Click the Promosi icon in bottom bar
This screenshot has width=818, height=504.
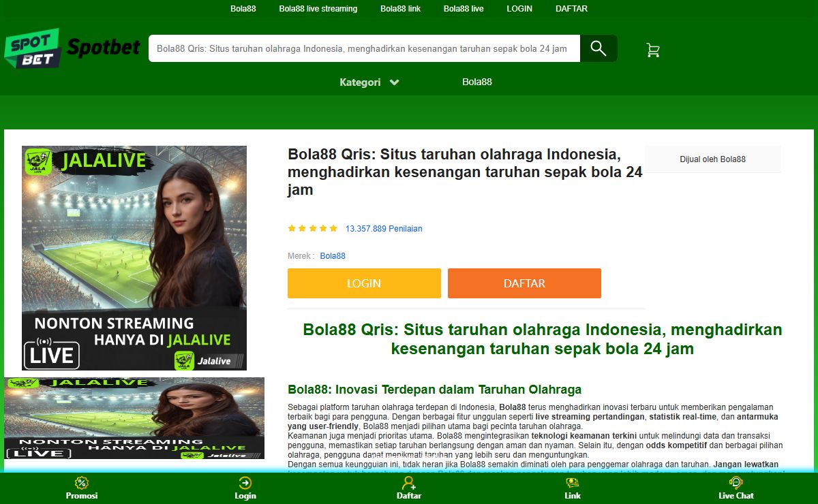click(x=82, y=483)
